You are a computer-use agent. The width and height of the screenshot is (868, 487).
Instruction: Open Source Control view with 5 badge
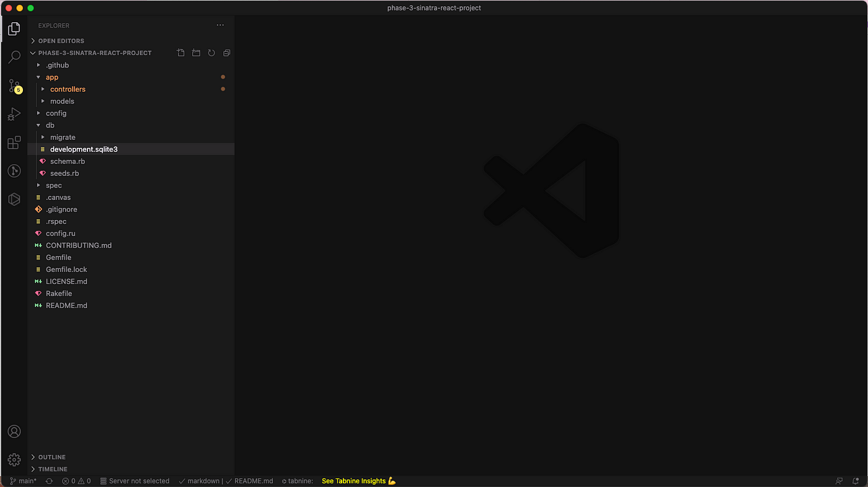(x=14, y=86)
